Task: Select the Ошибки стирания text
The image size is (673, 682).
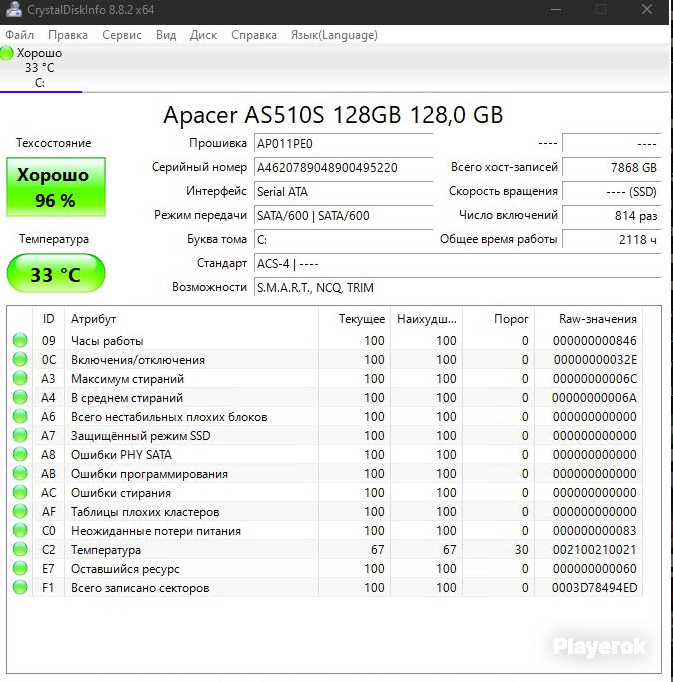Action: click(121, 493)
